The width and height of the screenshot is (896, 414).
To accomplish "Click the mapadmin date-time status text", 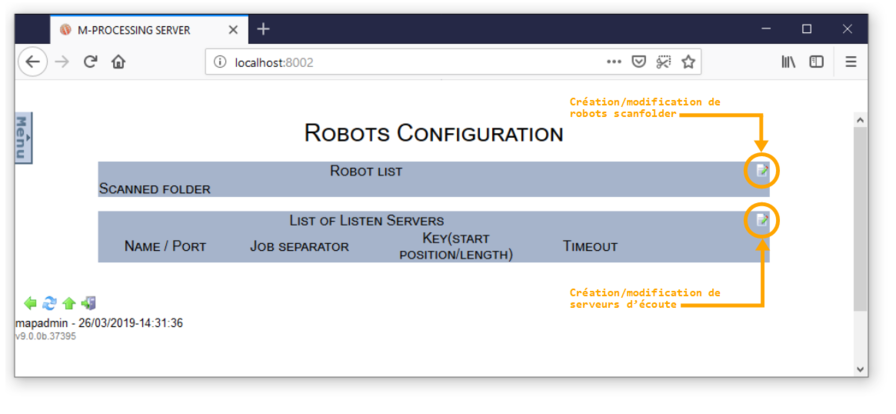I will click(99, 323).
